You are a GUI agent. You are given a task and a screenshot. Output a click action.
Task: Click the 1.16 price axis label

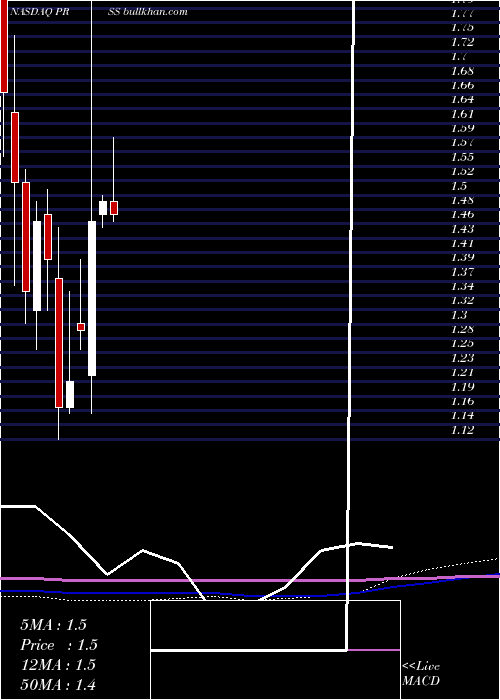click(462, 402)
